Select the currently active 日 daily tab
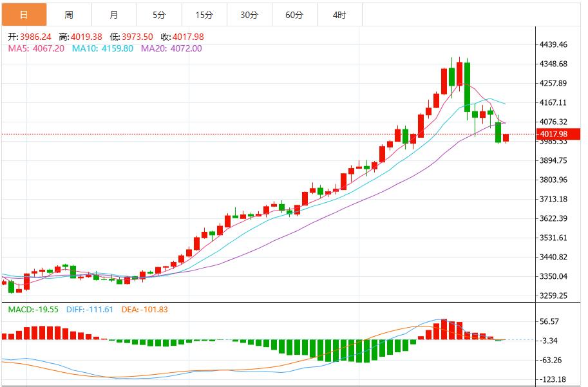588x387 pixels. tap(24, 13)
